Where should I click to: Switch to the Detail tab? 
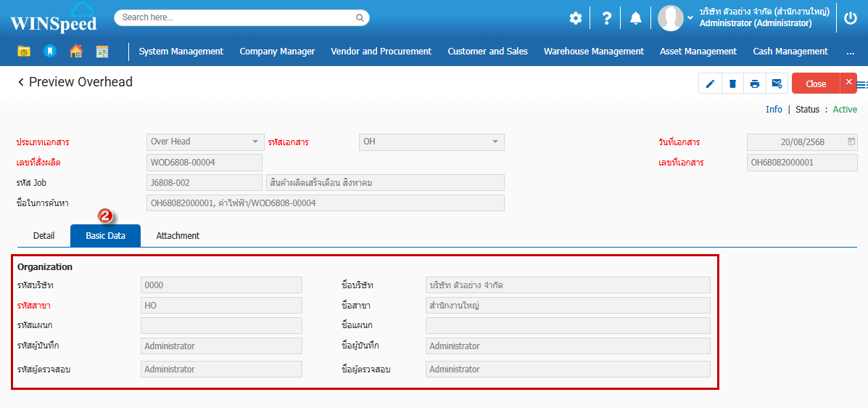click(44, 236)
